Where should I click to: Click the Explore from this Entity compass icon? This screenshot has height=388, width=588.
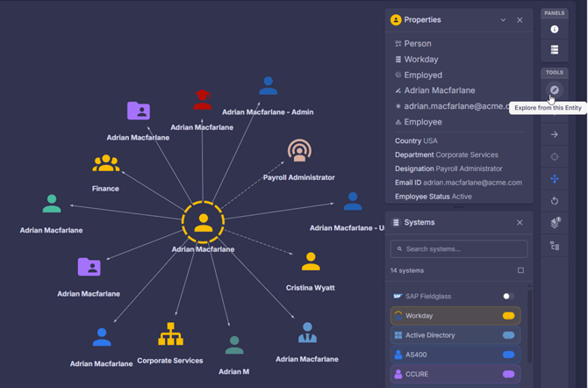(x=554, y=90)
